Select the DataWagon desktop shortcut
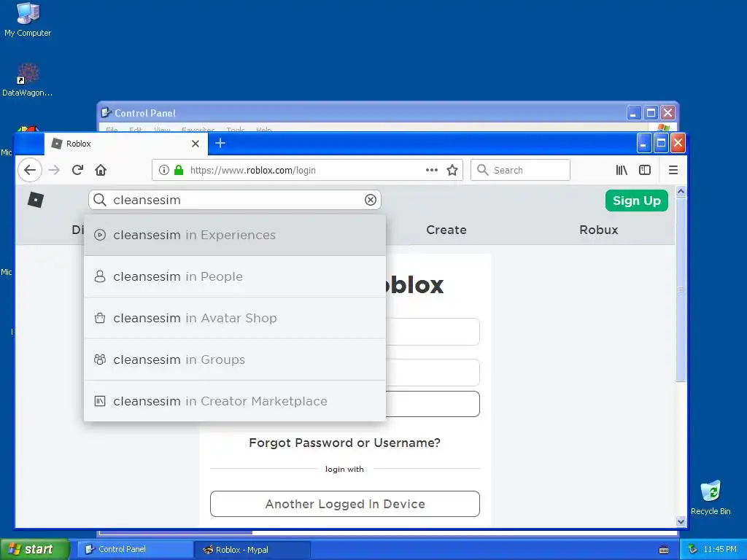The height and width of the screenshot is (560, 747). pyautogui.click(x=27, y=80)
